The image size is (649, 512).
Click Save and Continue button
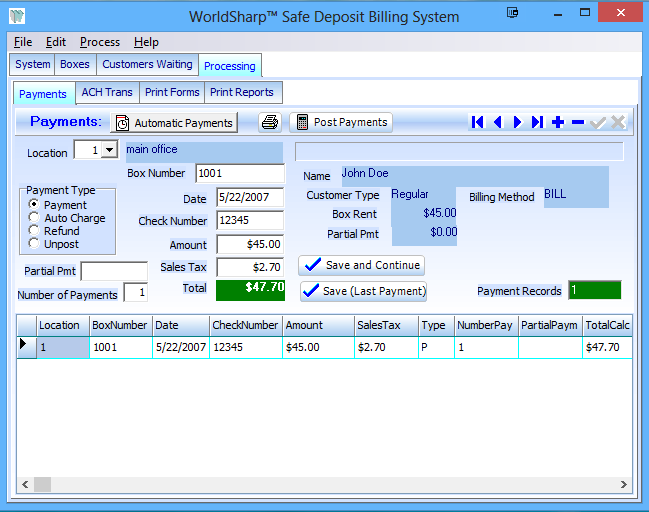point(362,265)
